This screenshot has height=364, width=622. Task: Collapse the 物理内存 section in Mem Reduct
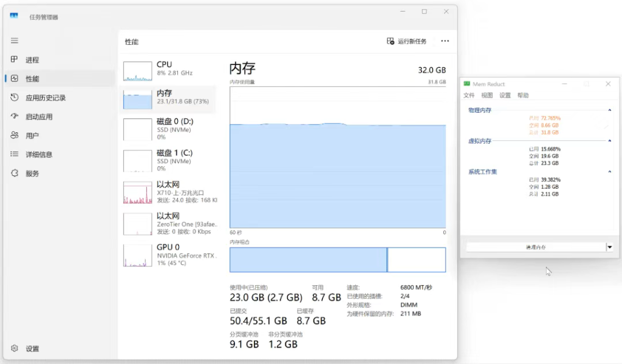tap(609, 110)
